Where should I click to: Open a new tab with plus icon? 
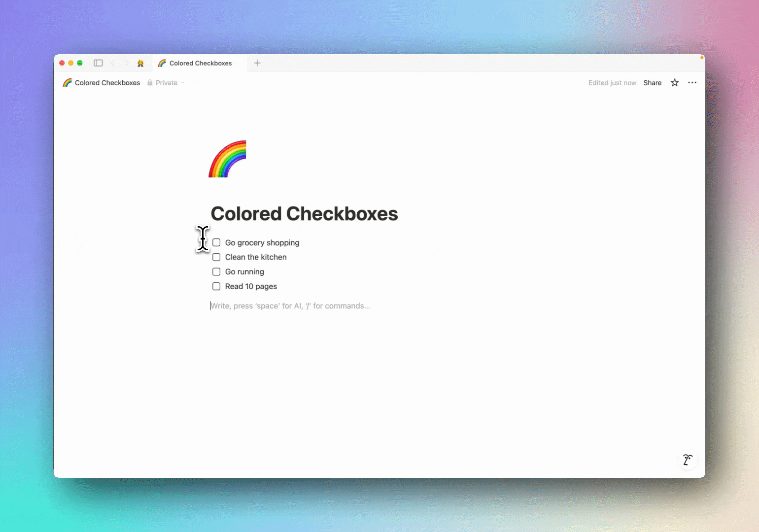(x=257, y=63)
